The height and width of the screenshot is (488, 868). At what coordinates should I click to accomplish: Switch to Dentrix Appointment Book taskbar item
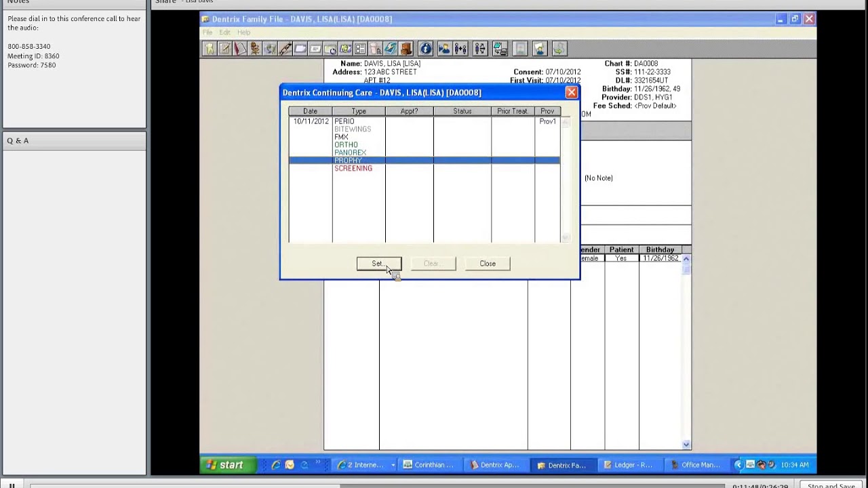click(x=498, y=465)
